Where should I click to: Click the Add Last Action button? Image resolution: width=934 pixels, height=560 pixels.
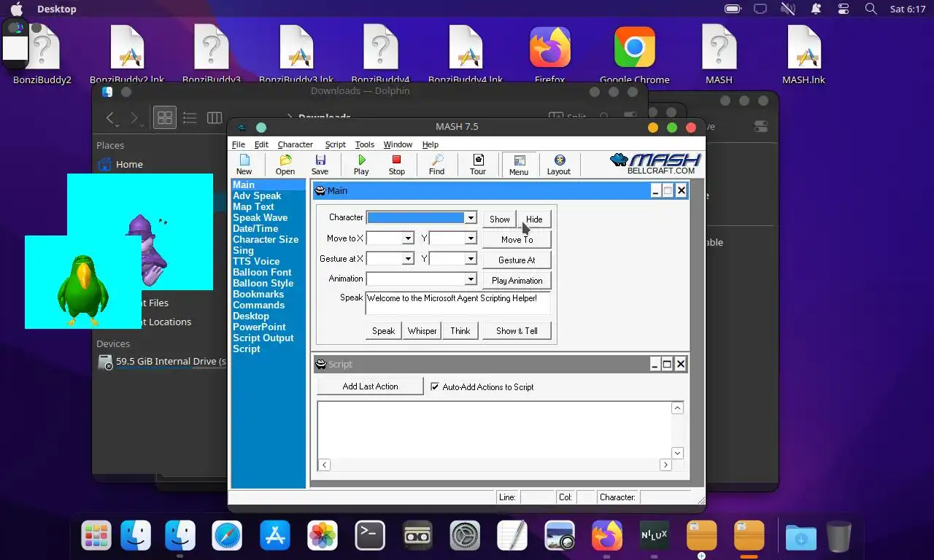click(x=370, y=386)
